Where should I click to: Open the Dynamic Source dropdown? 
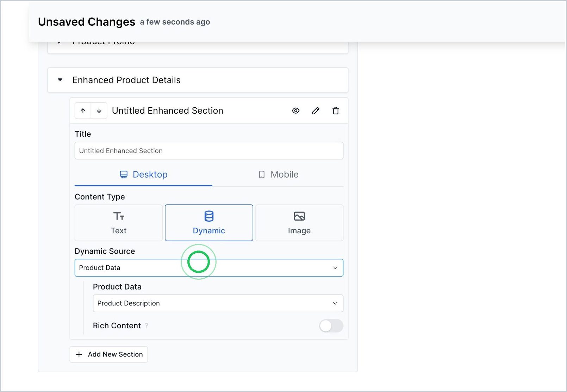click(x=209, y=268)
